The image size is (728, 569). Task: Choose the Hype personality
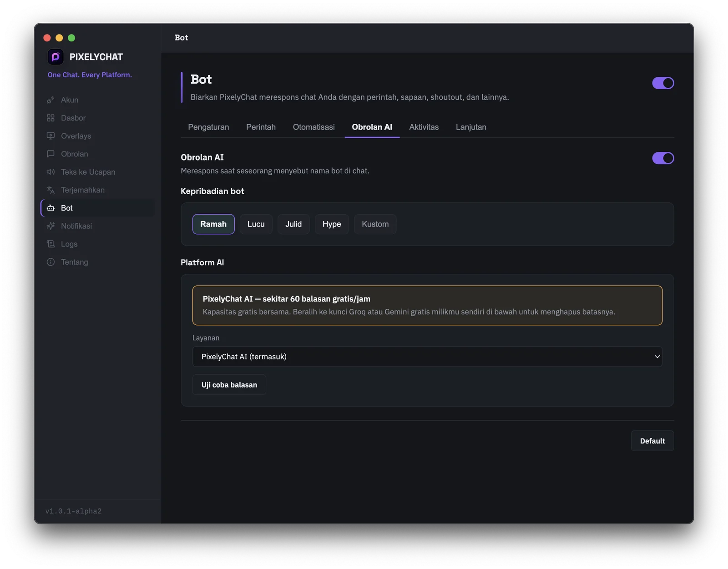332,224
